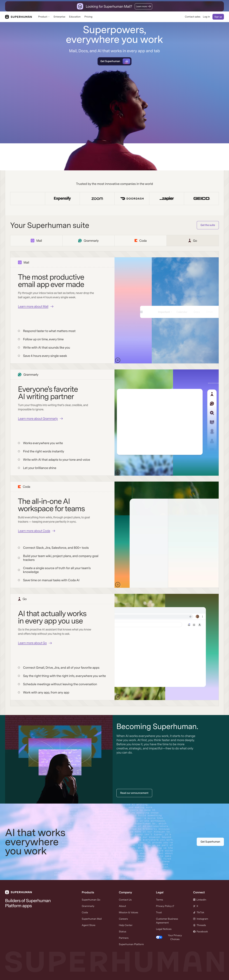Viewport: 229px width, 980px height.
Task: Click the Go icon in the Grammarly demo sidebar
Action: [212, 394]
